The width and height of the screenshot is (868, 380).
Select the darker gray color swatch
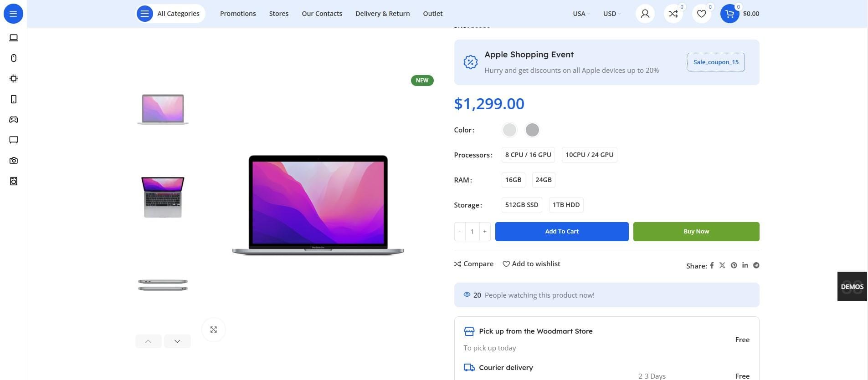532,130
